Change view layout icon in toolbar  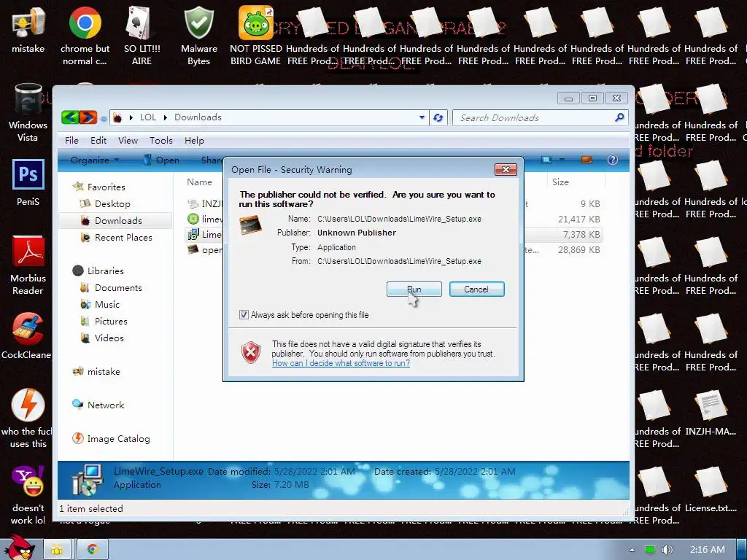pos(546,160)
